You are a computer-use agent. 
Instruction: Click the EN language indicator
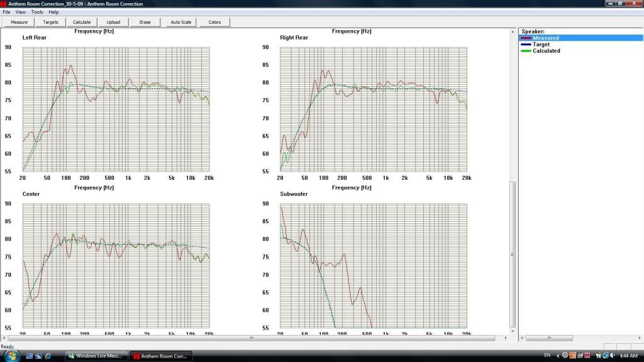click(x=547, y=356)
